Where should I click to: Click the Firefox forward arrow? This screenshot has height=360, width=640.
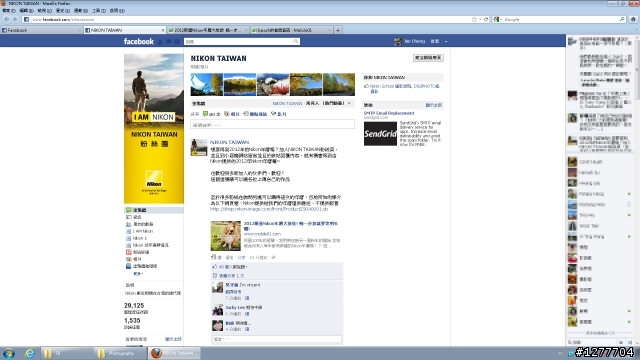[x=15, y=19]
